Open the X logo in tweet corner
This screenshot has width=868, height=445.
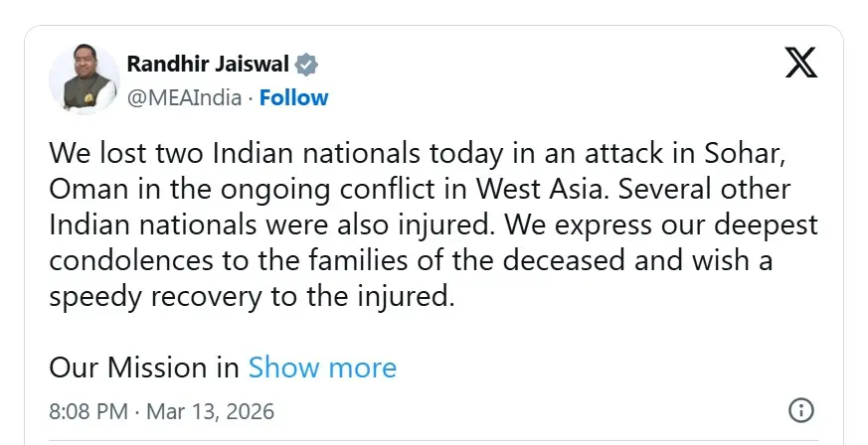tap(800, 63)
